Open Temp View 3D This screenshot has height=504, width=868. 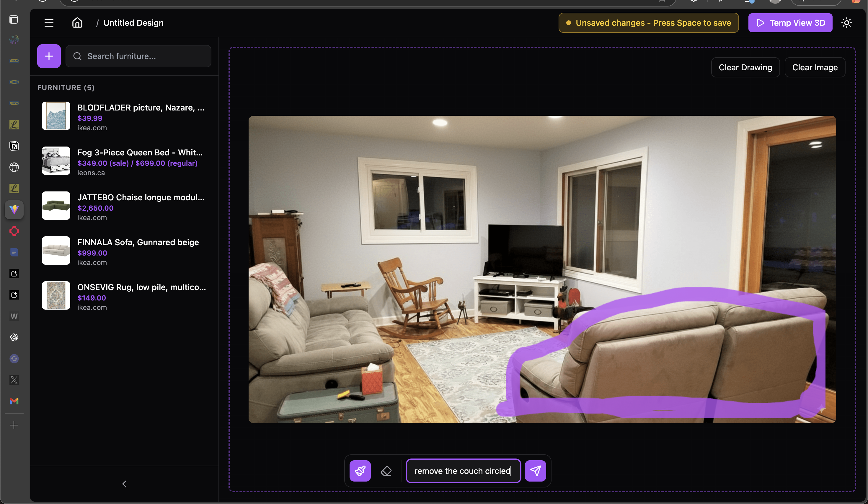click(x=790, y=23)
